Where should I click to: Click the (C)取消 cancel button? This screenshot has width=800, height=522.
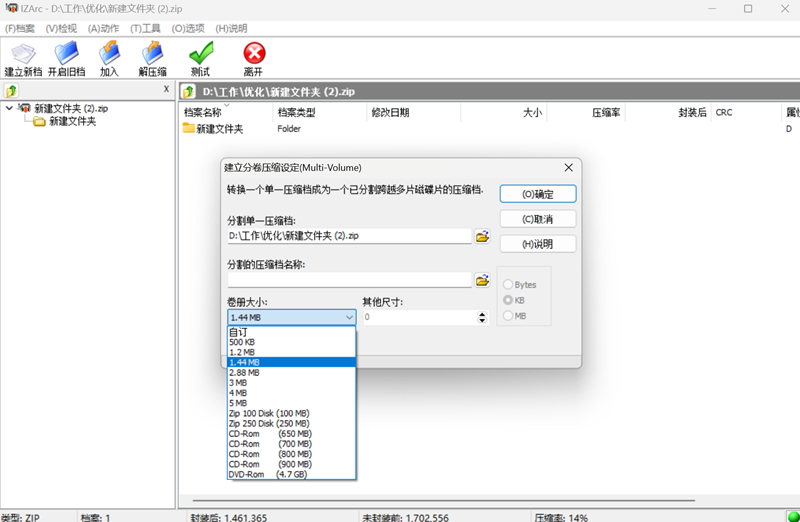pyautogui.click(x=538, y=219)
